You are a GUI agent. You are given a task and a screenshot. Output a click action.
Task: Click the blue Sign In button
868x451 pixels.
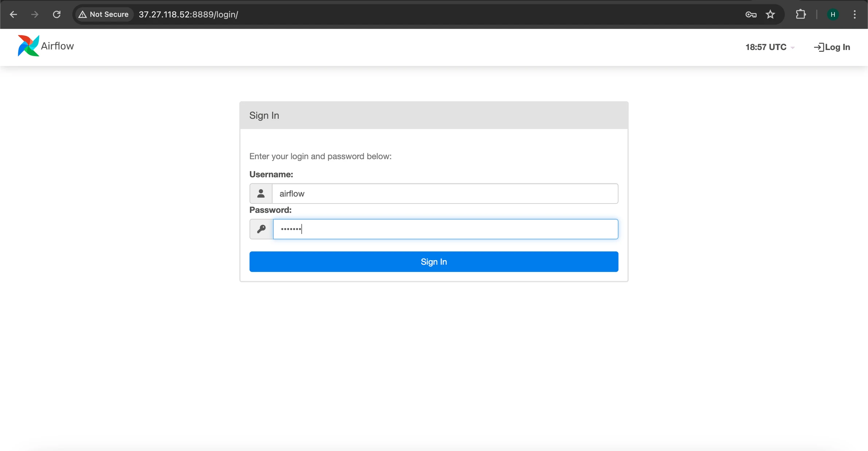[x=434, y=262]
